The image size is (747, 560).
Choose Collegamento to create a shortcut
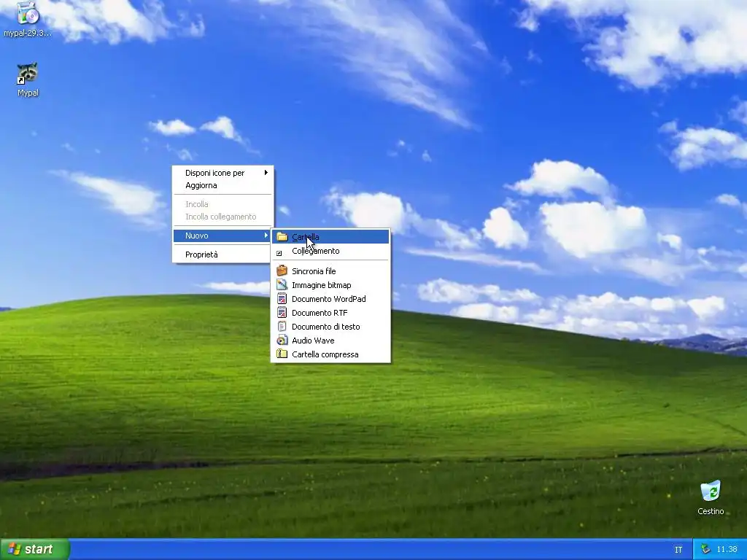330,251
